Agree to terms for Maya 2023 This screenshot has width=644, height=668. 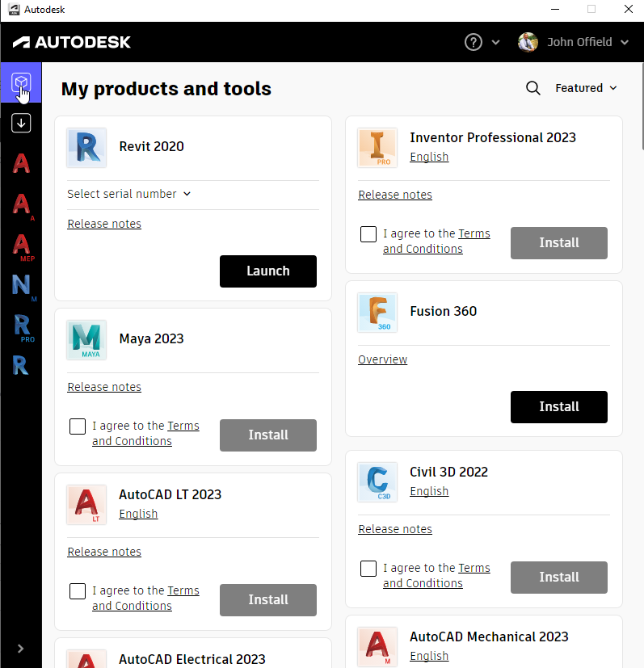coord(77,426)
